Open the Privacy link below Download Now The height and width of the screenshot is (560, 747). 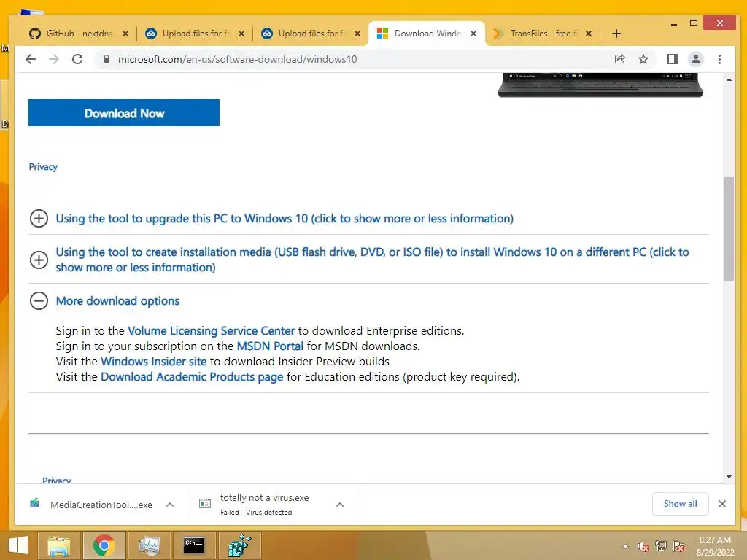43,167
